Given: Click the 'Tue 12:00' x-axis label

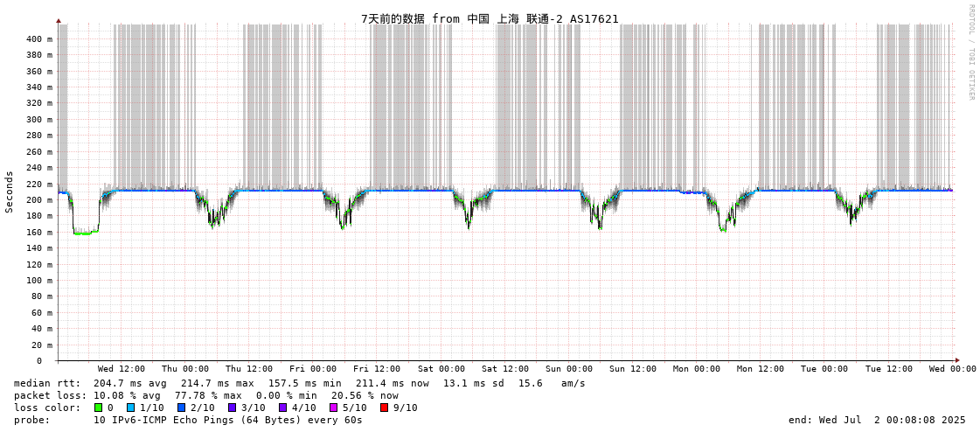Looking at the screenshot, I should pos(888,369).
